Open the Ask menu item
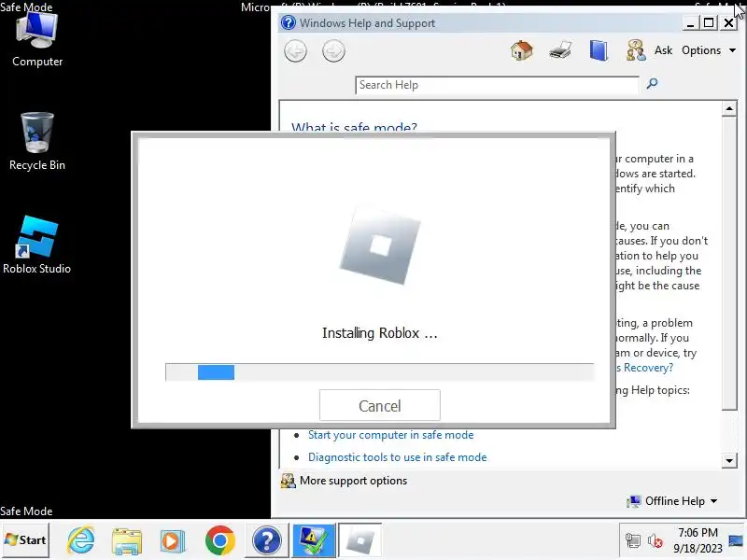This screenshot has height=560, width=747. click(663, 50)
